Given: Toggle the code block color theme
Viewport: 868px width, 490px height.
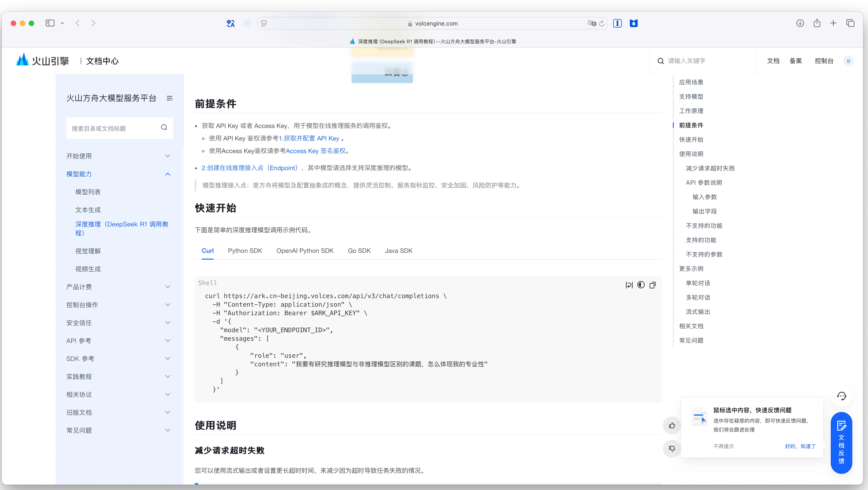Looking at the screenshot, I should [x=641, y=285].
